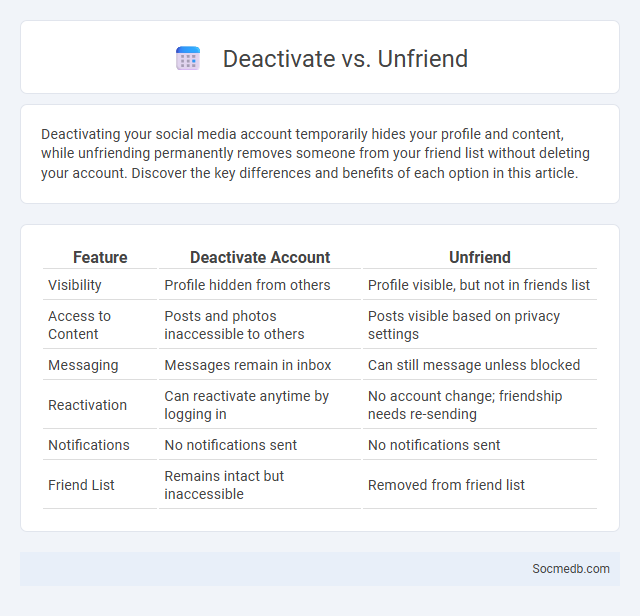The image size is (640, 616).
Task: Click 'Remains intact but inaccessible' cell
Action: pos(224,485)
